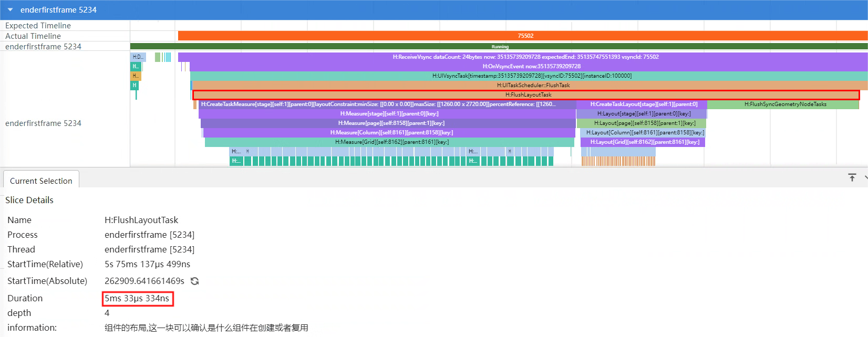Select the H:FlushLayoutTask slice

[x=526, y=94]
